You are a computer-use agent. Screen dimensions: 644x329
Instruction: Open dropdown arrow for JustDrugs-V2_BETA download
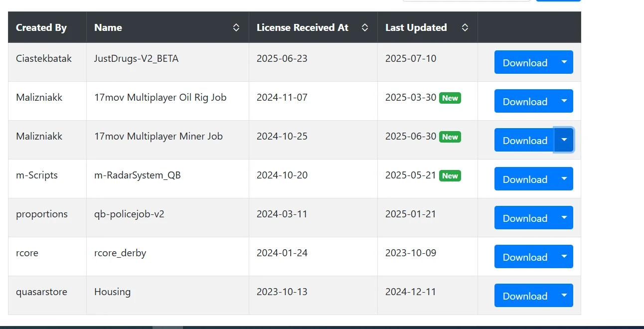[564, 62]
